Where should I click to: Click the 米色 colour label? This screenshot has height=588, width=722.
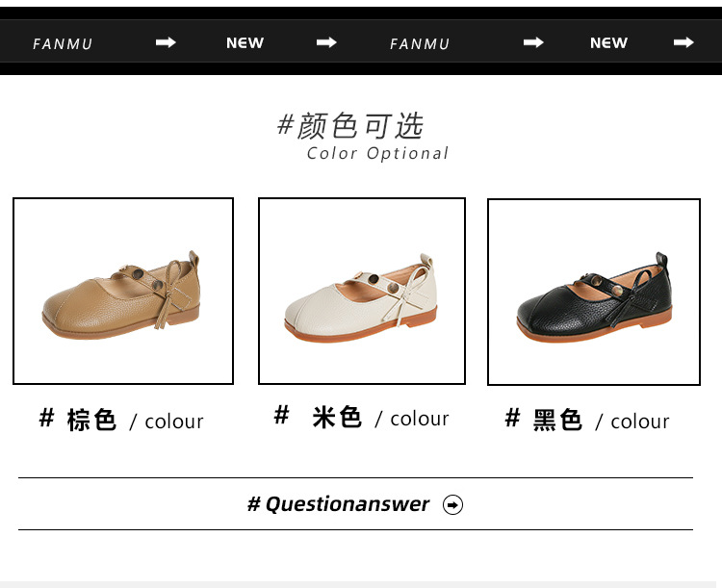(x=361, y=417)
